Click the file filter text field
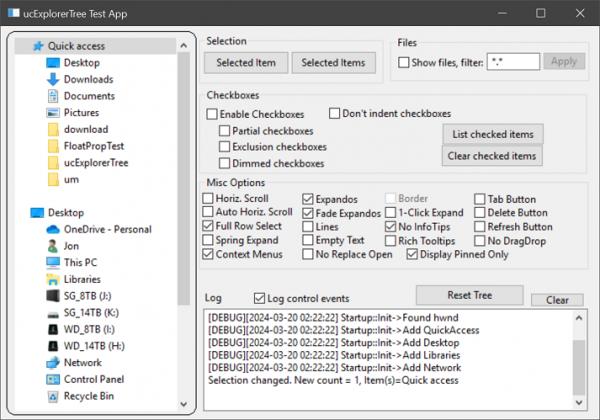 pyautogui.click(x=514, y=62)
